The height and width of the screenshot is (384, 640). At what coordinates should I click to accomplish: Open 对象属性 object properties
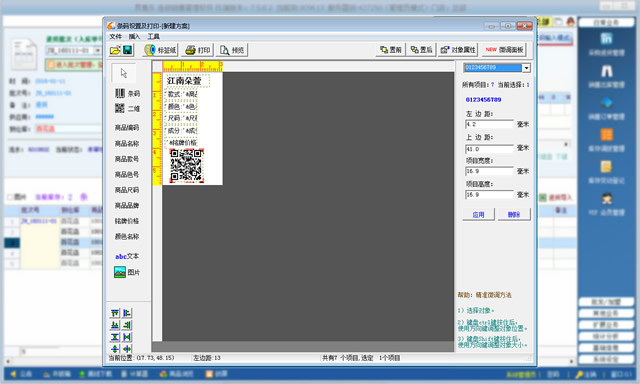coord(458,50)
